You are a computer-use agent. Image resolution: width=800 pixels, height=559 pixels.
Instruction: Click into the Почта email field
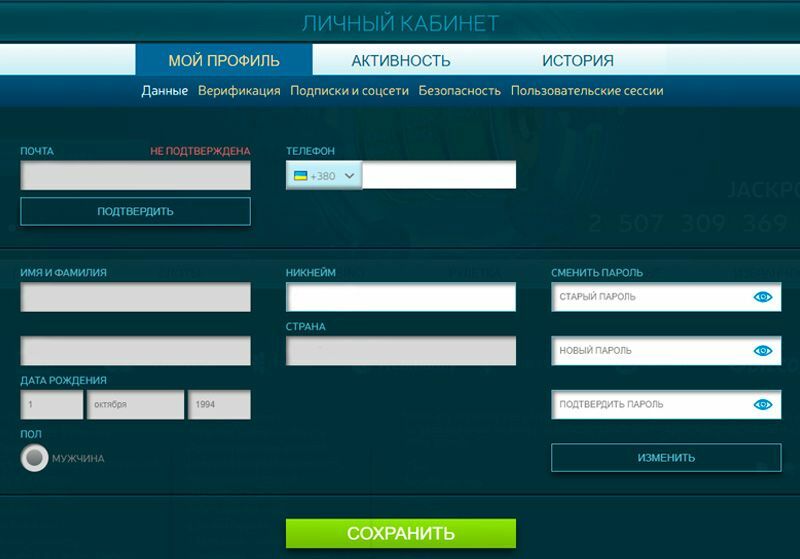135,175
